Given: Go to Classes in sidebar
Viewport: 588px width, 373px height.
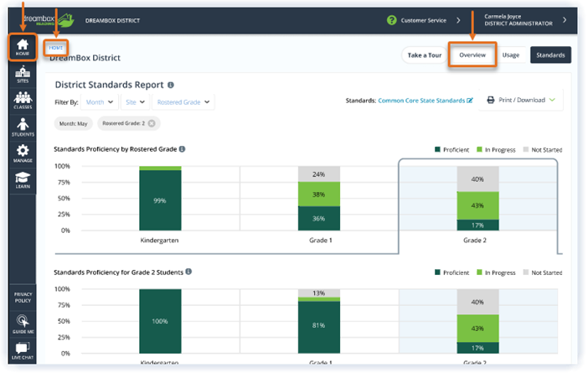Looking at the screenshot, I should [x=23, y=101].
